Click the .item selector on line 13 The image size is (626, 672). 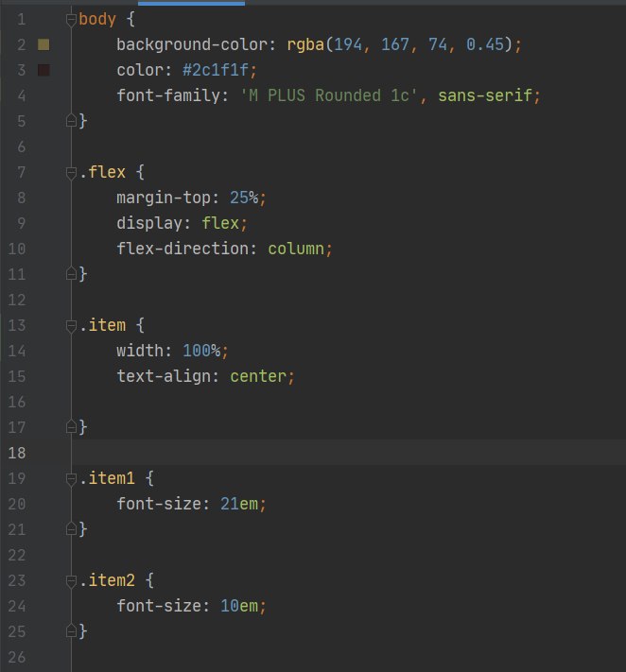pyautogui.click(x=102, y=325)
